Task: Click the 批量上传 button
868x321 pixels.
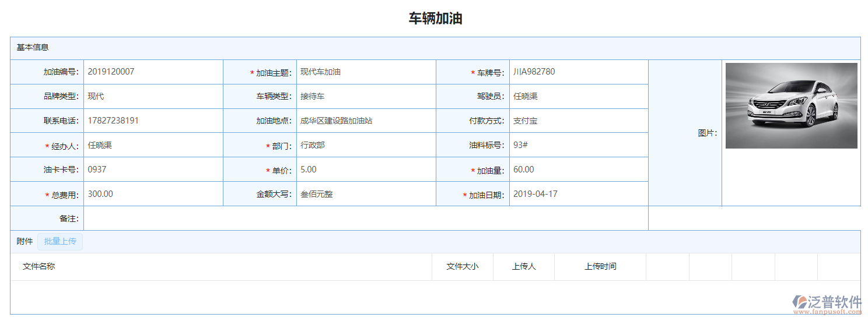Action: tap(60, 241)
